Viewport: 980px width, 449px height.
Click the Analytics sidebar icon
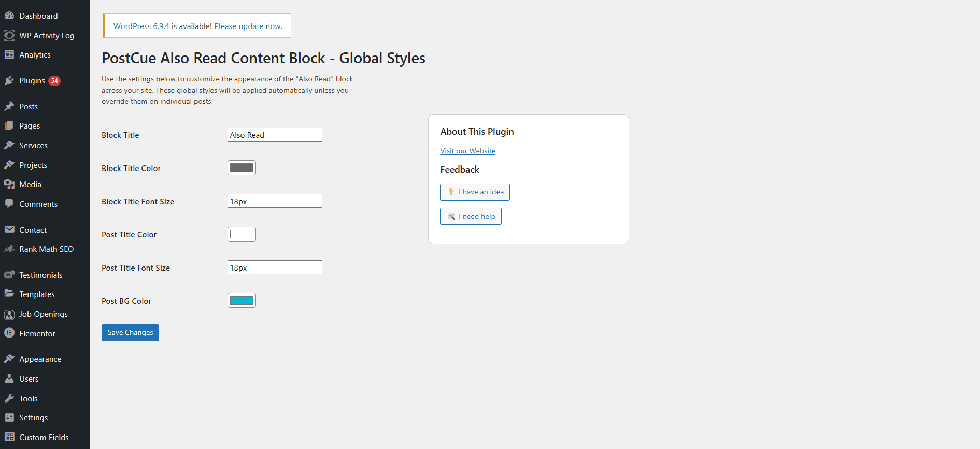click(x=9, y=54)
